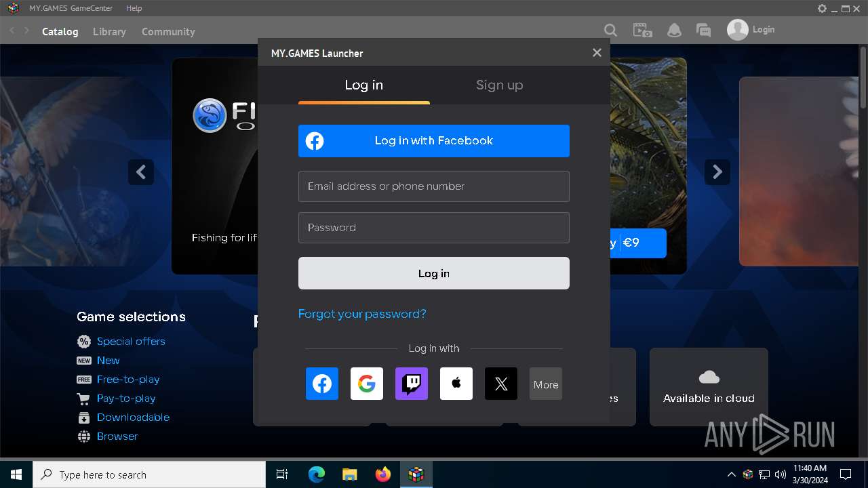This screenshot has height=488, width=868.
Task: Open Pay-to-play selection
Action: click(x=126, y=399)
